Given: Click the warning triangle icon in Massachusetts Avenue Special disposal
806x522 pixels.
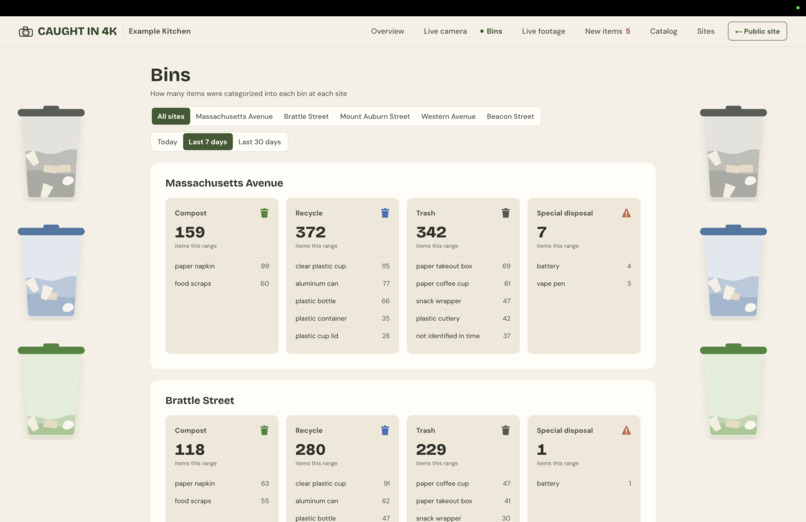Looking at the screenshot, I should coord(626,213).
